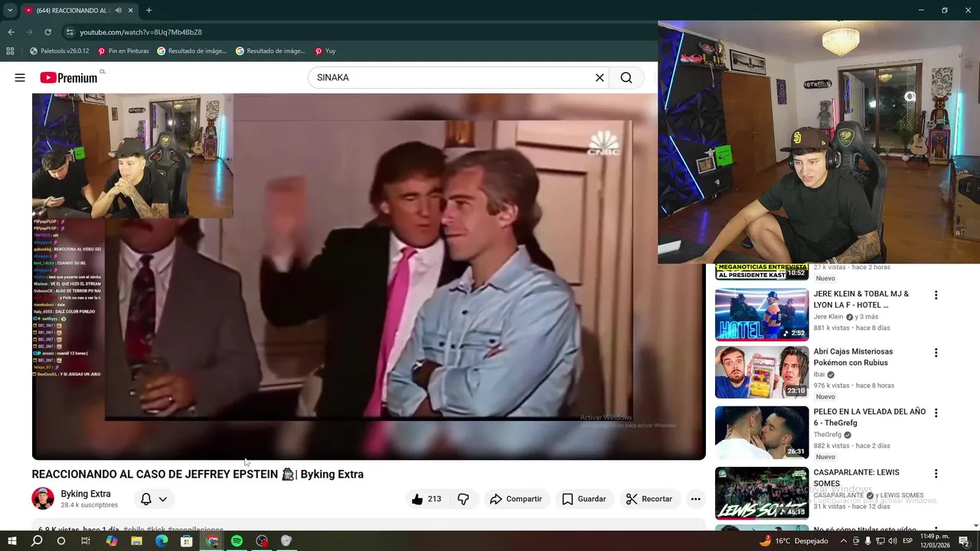The height and width of the screenshot is (551, 980).
Task: Open options for CASAPARLANTE LEWIS SOMES video
Action: (x=936, y=474)
